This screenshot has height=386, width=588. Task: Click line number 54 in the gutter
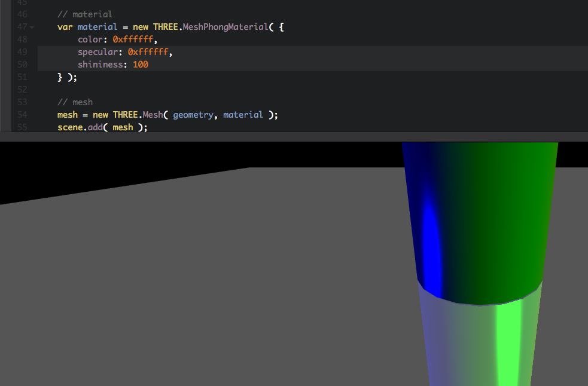[x=22, y=115]
